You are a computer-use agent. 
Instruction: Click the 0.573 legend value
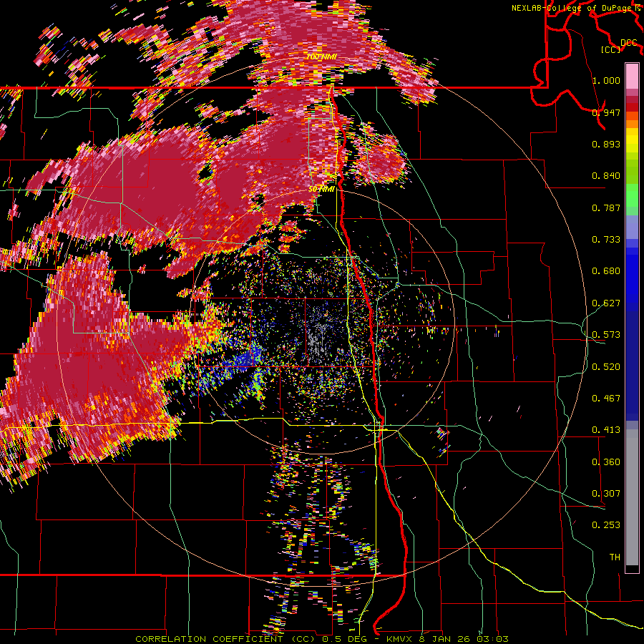click(x=606, y=335)
